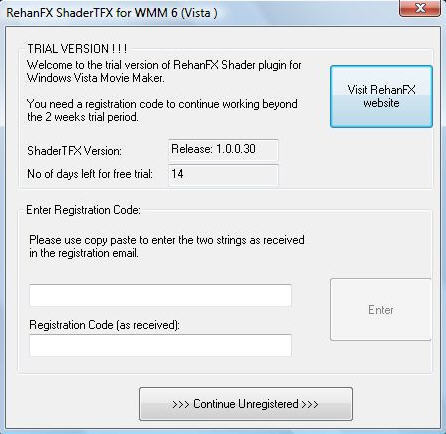
Task: Focus the Registration Code (as received) field
Action: (x=160, y=345)
